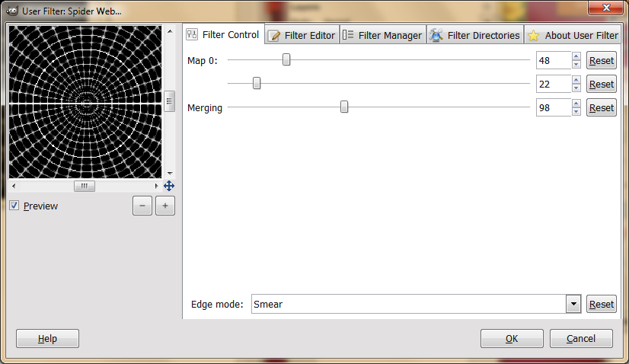The height and width of the screenshot is (364, 629).
Task: Click the Filter Directories tab icon
Action: [x=436, y=35]
